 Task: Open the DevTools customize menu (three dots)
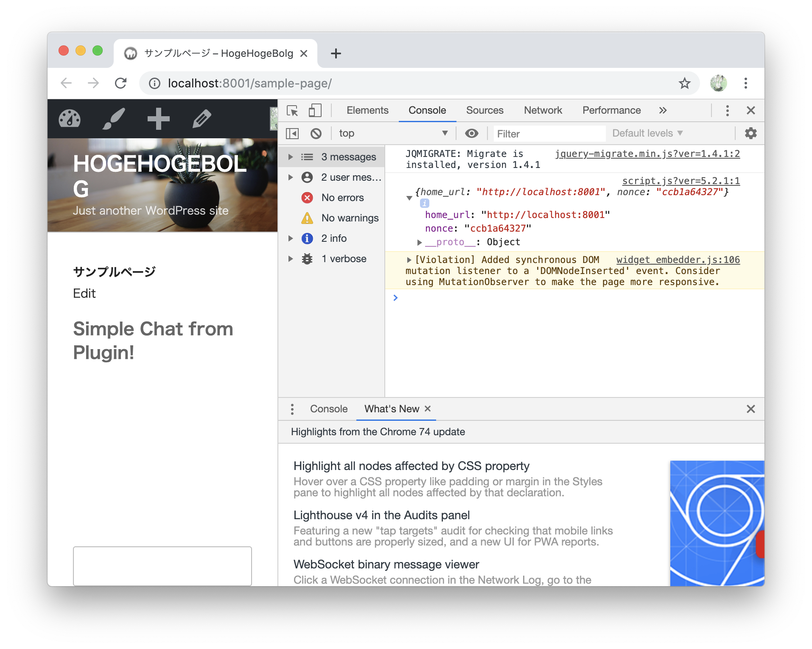pos(727,110)
